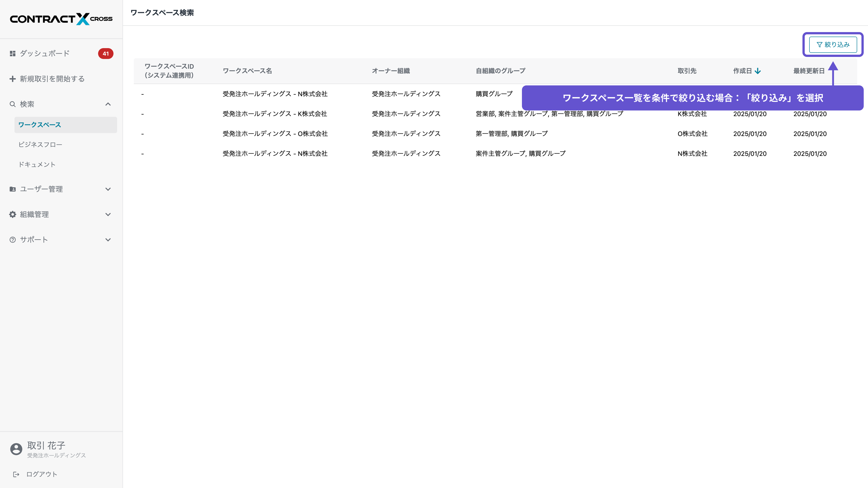Open ビジネスフロー in the sidebar

click(x=40, y=145)
